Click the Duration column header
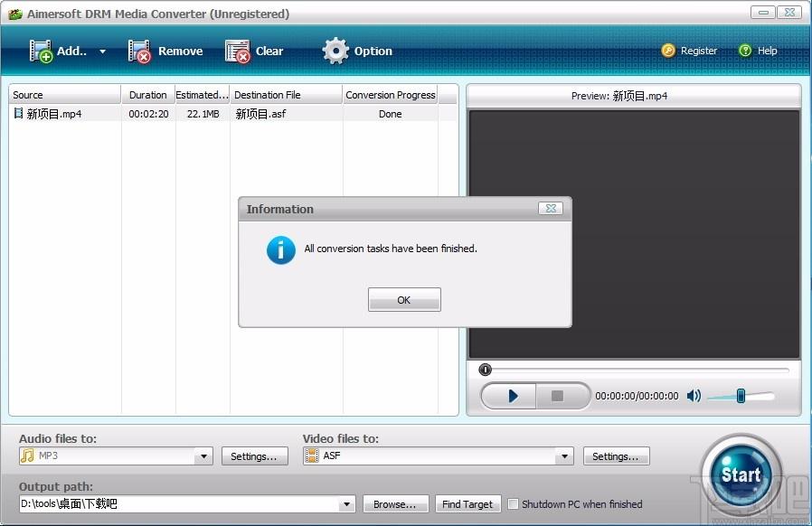This screenshot has width=812, height=526. tap(148, 95)
